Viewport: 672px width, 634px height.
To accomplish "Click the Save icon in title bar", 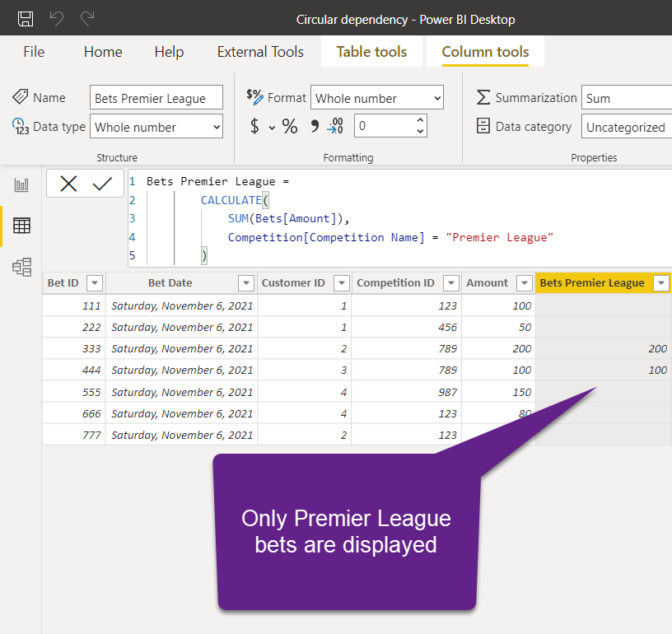I will (x=26, y=19).
